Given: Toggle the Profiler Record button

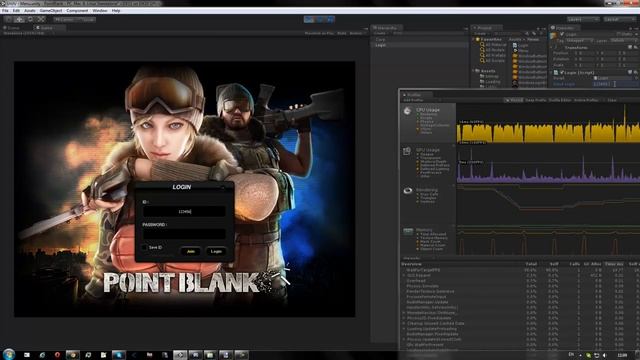Looking at the screenshot, I should [513, 100].
